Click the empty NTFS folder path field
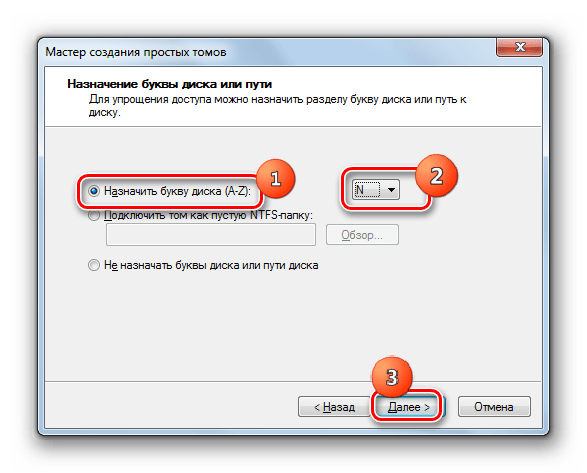The height and width of the screenshot is (473, 587). 211,235
